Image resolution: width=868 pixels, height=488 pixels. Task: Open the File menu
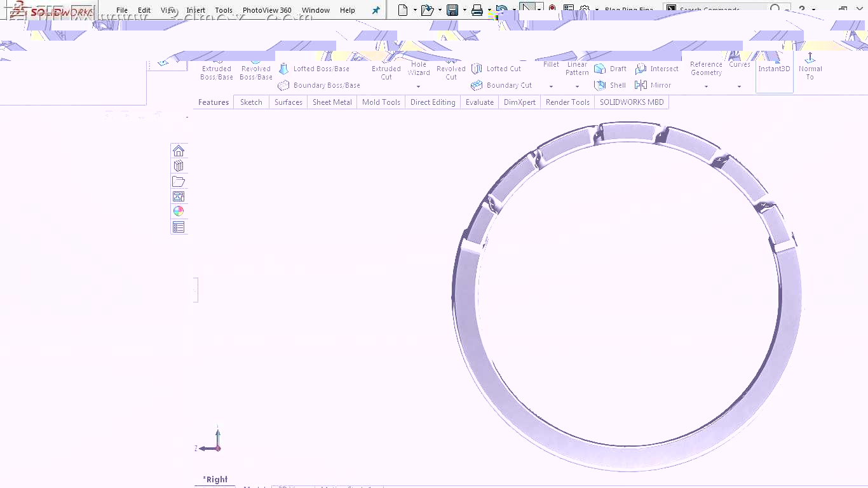point(122,10)
